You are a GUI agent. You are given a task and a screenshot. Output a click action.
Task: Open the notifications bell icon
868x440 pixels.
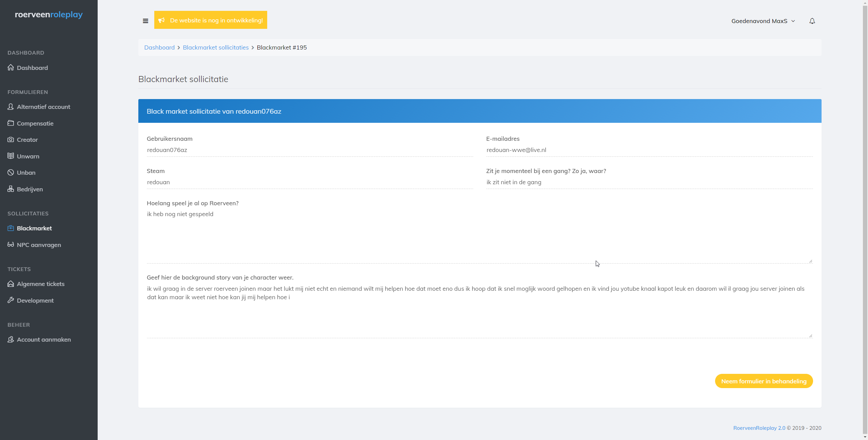pyautogui.click(x=812, y=21)
